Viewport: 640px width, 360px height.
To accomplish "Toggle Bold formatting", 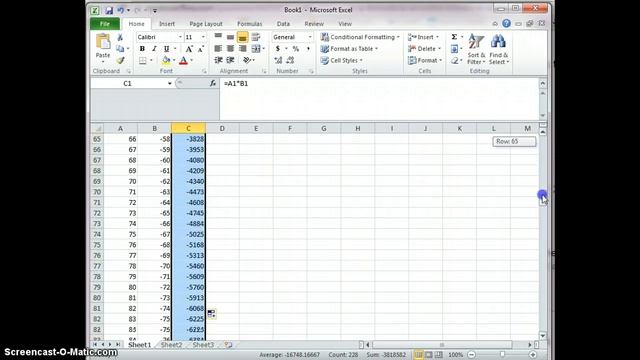I will click(x=142, y=49).
